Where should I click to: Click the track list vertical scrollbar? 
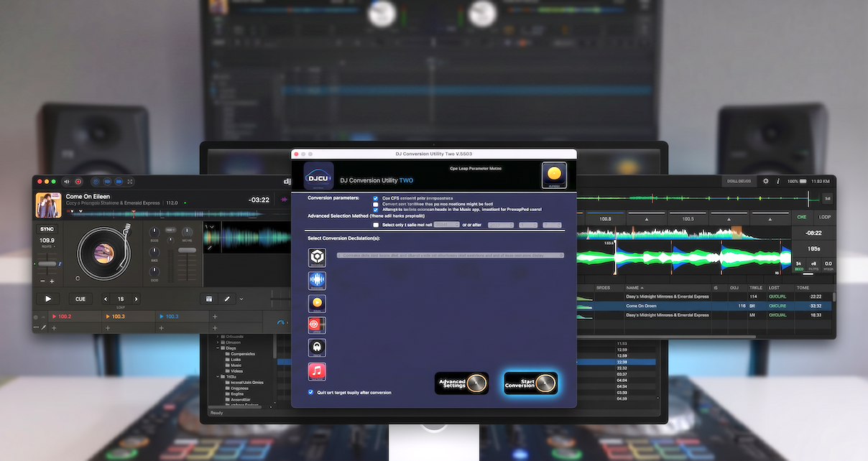pos(834,297)
